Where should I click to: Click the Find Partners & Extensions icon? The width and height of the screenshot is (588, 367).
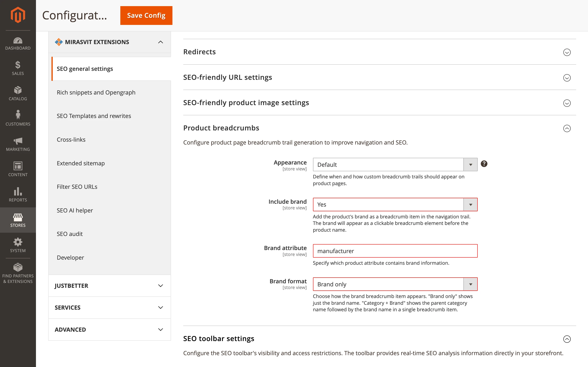(18, 268)
